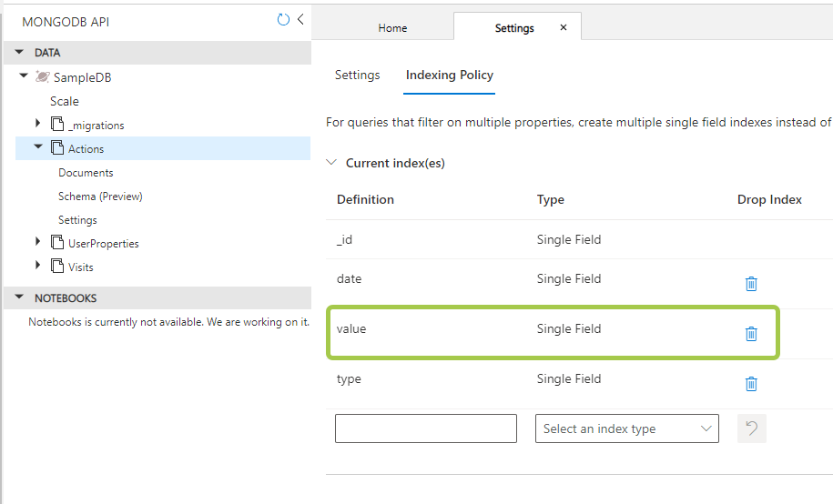Click the SampleDB database icon

(43, 77)
